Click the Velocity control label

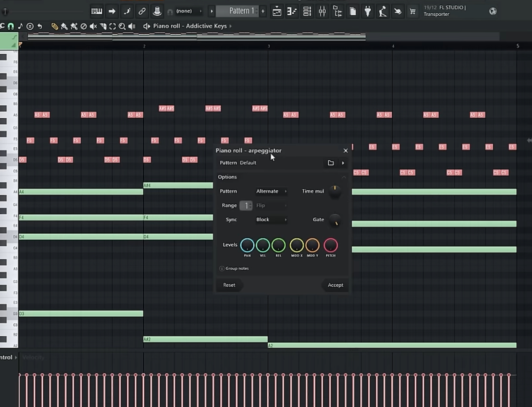pos(33,357)
